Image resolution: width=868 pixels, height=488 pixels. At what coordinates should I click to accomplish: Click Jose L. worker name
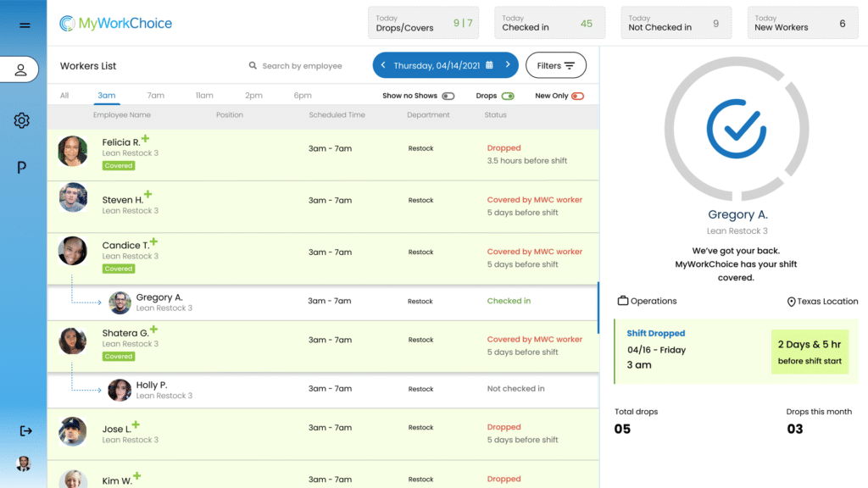coord(116,430)
